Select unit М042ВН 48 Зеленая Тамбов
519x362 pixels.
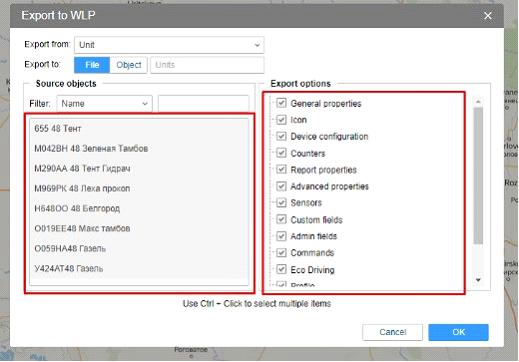click(x=139, y=149)
